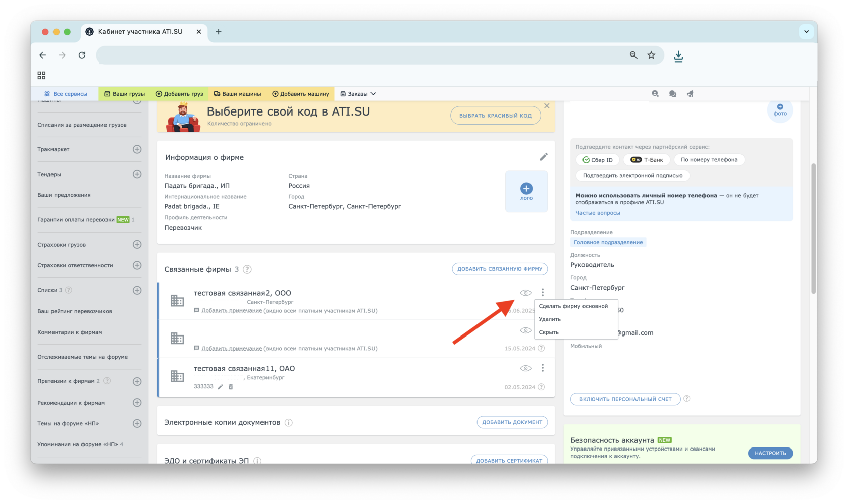
Task: Click the add logo plus icon
Action: tap(526, 189)
